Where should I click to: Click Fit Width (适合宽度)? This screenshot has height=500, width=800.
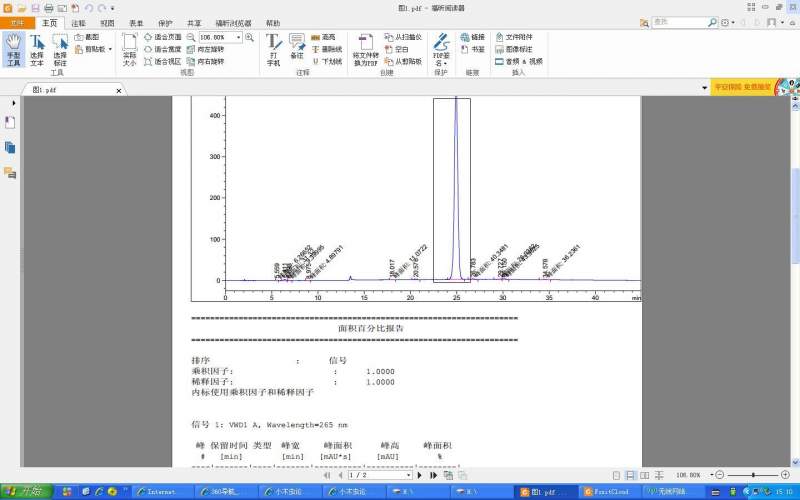pos(162,49)
